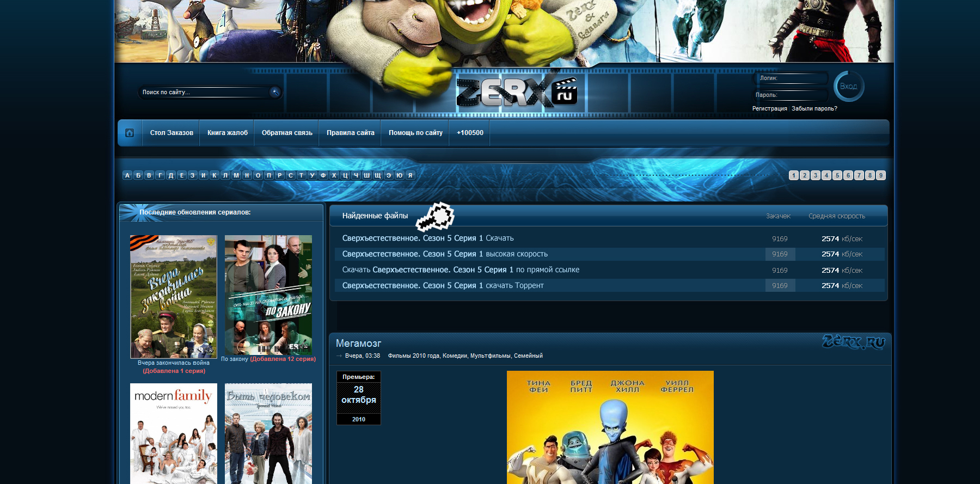Filter titles by letter А
The image size is (980, 484).
[x=127, y=175]
